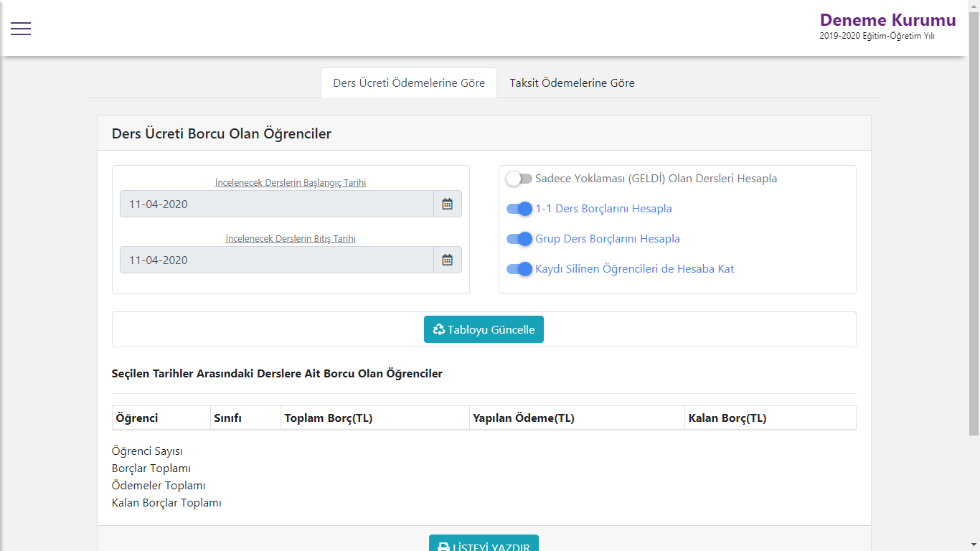Click the Ödemeler Toplamı text
Image resolution: width=980 pixels, height=551 pixels.
coord(159,486)
